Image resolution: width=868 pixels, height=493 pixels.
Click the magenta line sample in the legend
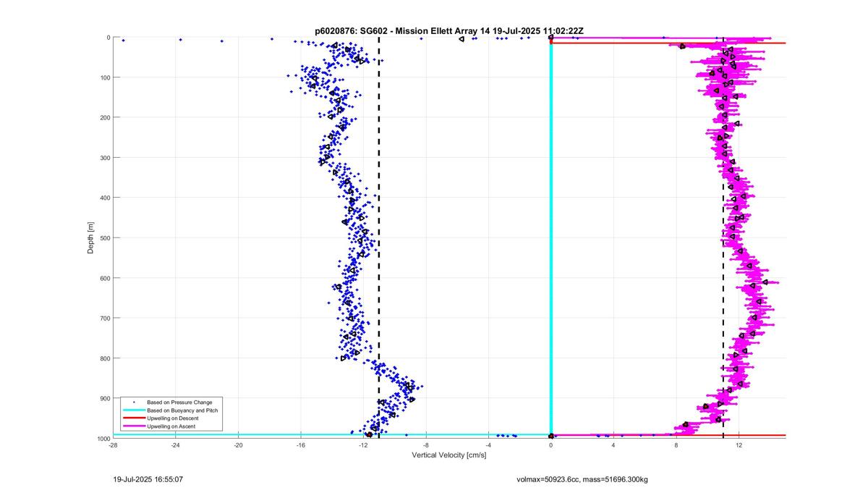pos(133,426)
